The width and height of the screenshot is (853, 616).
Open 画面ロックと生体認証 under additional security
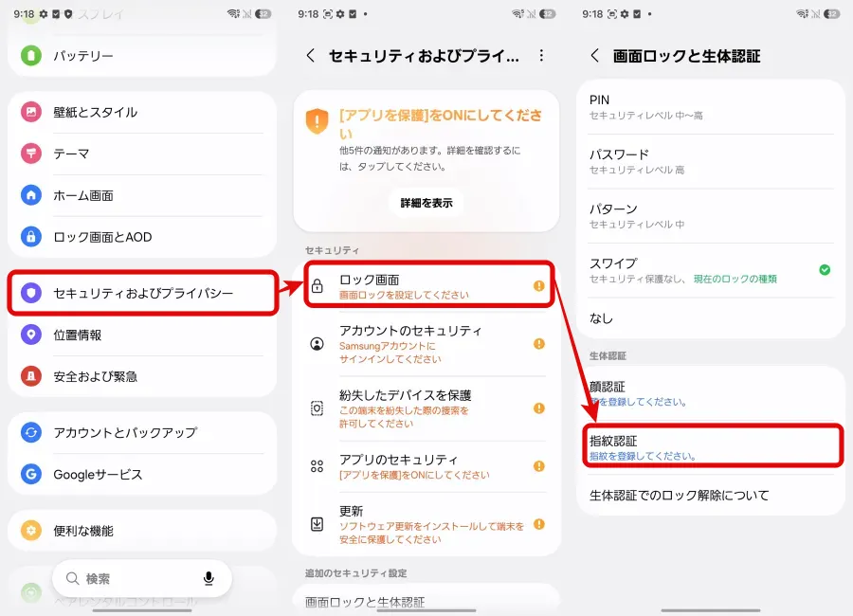tap(426, 602)
